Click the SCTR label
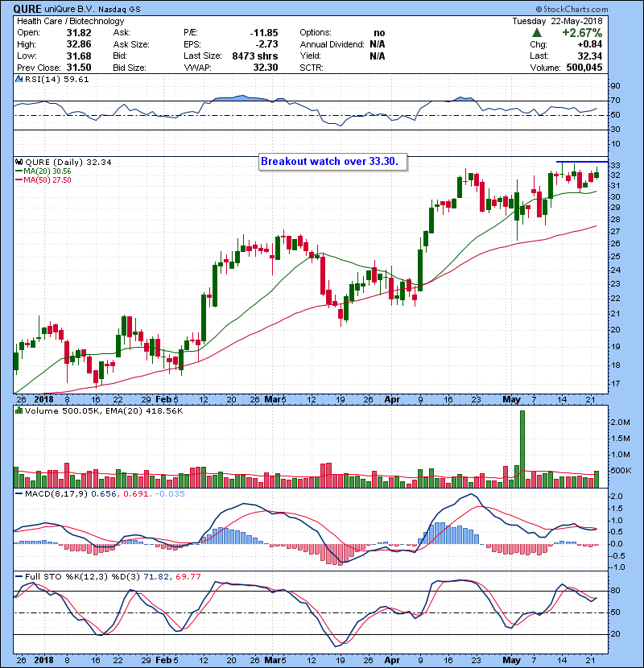This screenshot has height=668, width=644. (312, 68)
